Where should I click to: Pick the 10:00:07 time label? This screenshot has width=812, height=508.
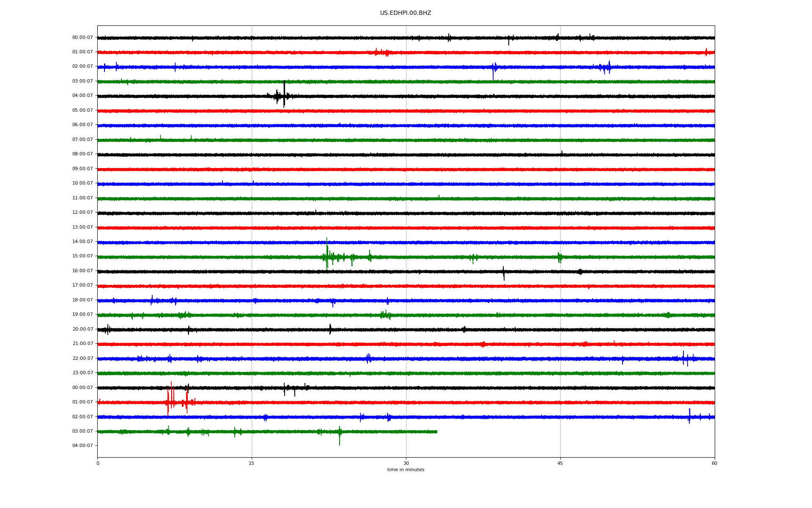click(82, 183)
